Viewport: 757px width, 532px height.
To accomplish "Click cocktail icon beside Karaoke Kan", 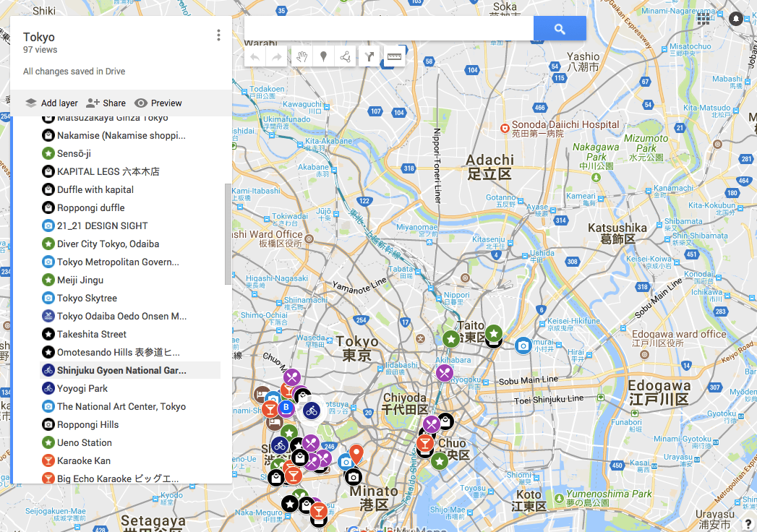I will pyautogui.click(x=48, y=460).
